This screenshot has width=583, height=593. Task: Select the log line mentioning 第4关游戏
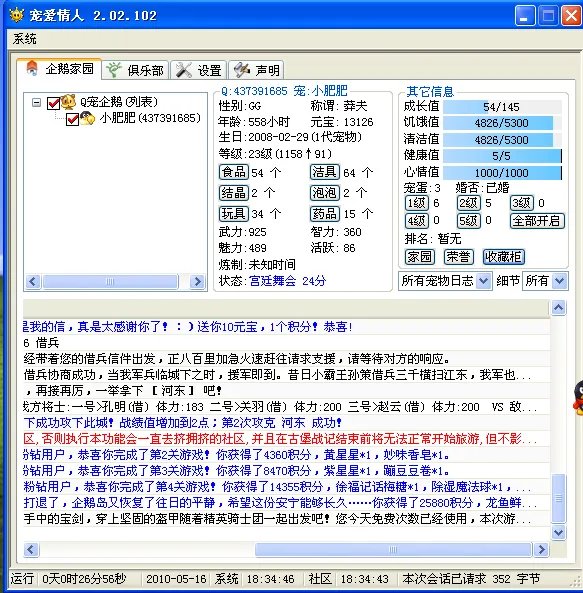[x=286, y=487]
